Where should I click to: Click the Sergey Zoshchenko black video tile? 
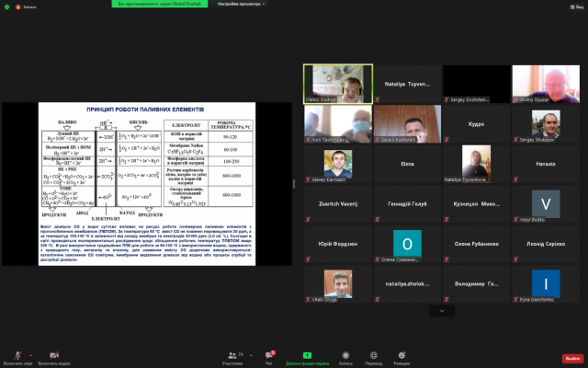coord(476,84)
